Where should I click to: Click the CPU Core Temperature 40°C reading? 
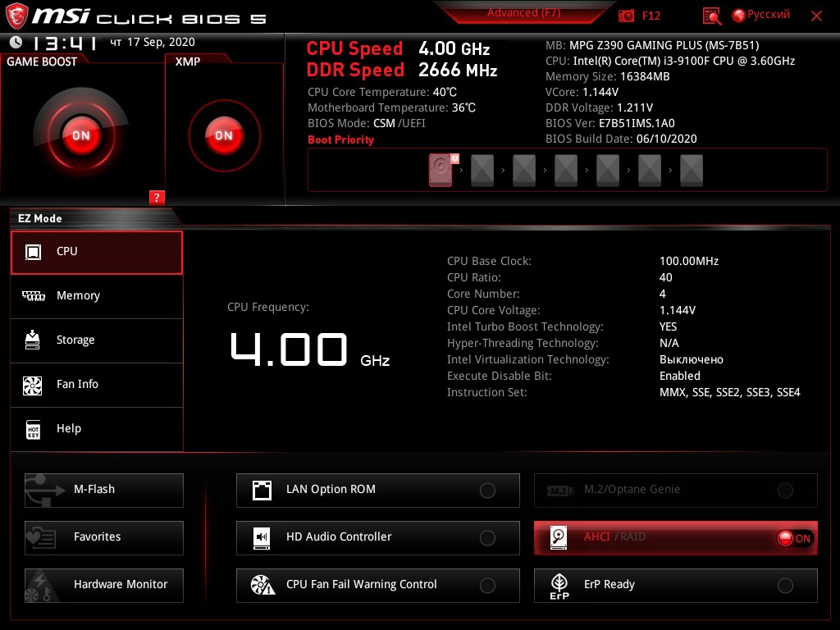click(382, 92)
